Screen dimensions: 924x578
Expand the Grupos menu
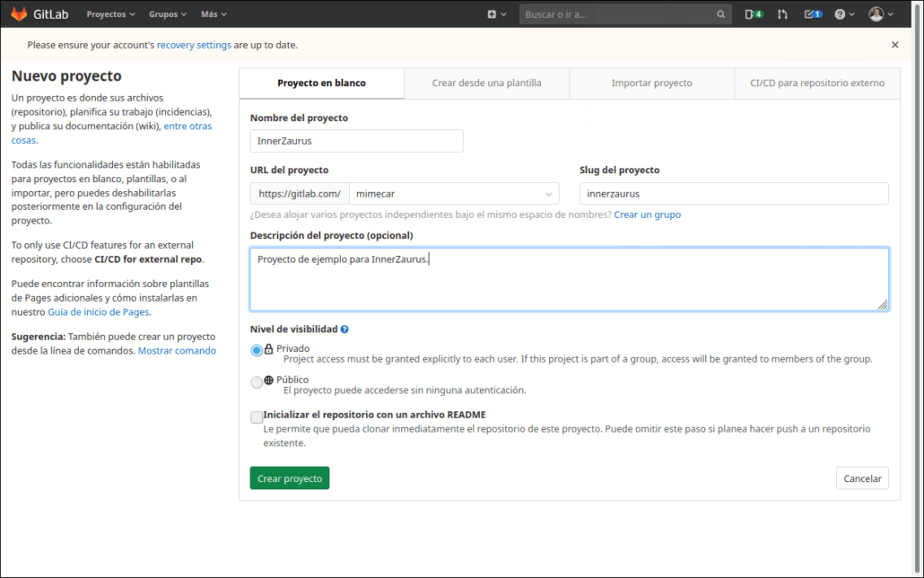pyautogui.click(x=168, y=14)
